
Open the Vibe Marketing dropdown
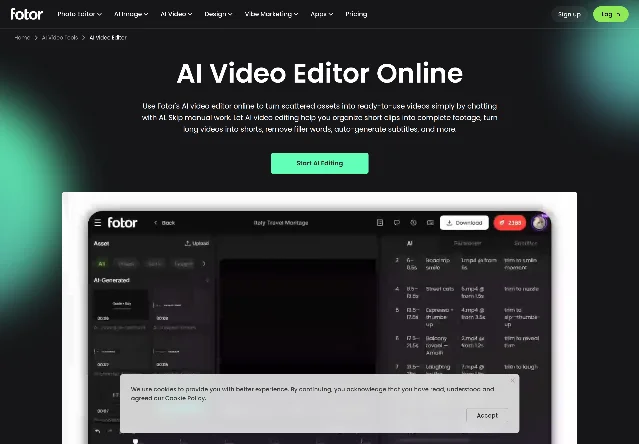click(x=271, y=14)
